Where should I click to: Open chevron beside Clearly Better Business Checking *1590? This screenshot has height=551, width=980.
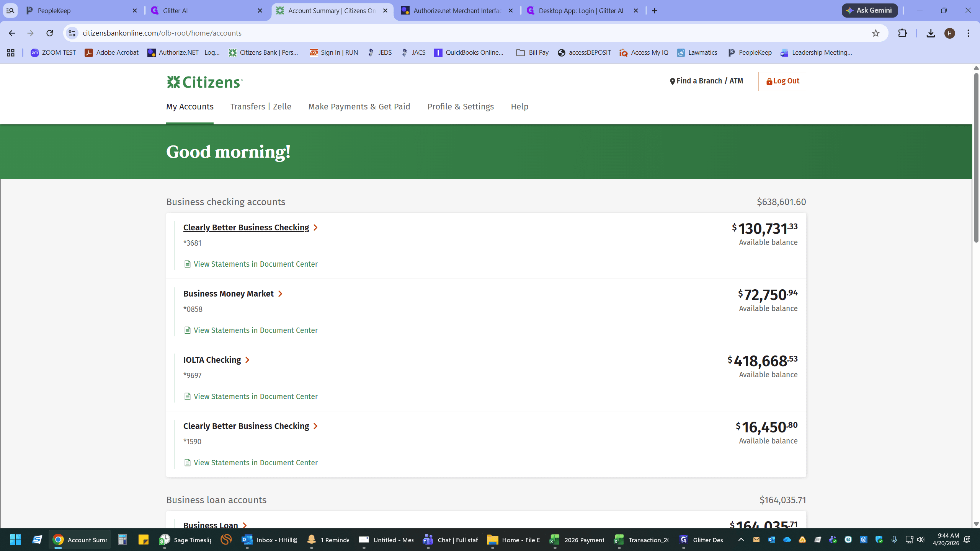click(315, 426)
